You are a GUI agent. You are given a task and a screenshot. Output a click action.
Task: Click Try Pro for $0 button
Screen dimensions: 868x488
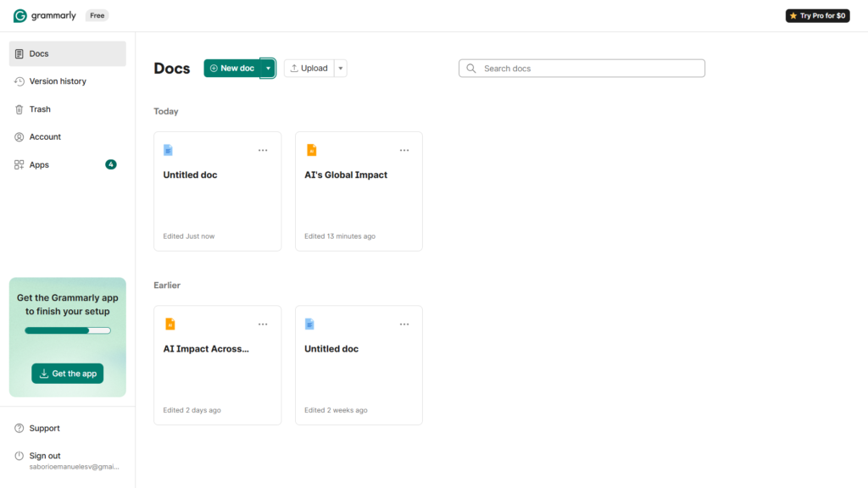(x=818, y=15)
